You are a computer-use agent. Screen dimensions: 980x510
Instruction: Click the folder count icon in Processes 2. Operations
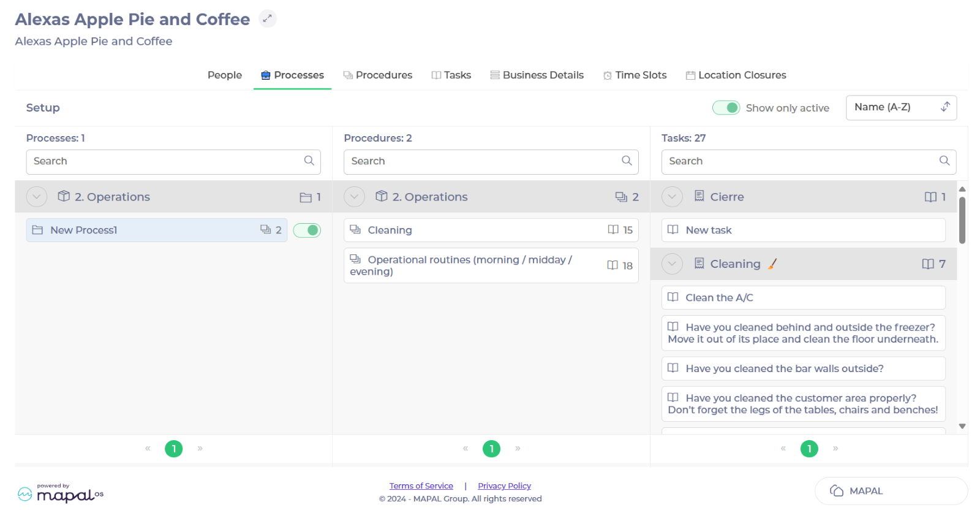pos(306,197)
